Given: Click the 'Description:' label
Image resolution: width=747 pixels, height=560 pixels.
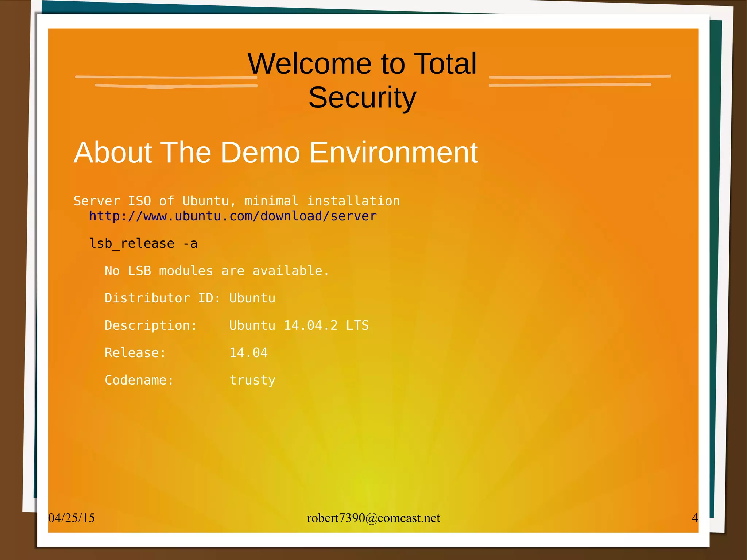Looking at the screenshot, I should pos(151,325).
